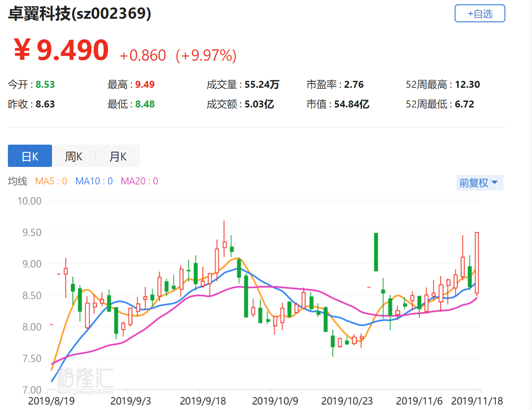The height and width of the screenshot is (409, 532).
Task: Click the 成交额 value 5.03亿
Action: click(259, 104)
